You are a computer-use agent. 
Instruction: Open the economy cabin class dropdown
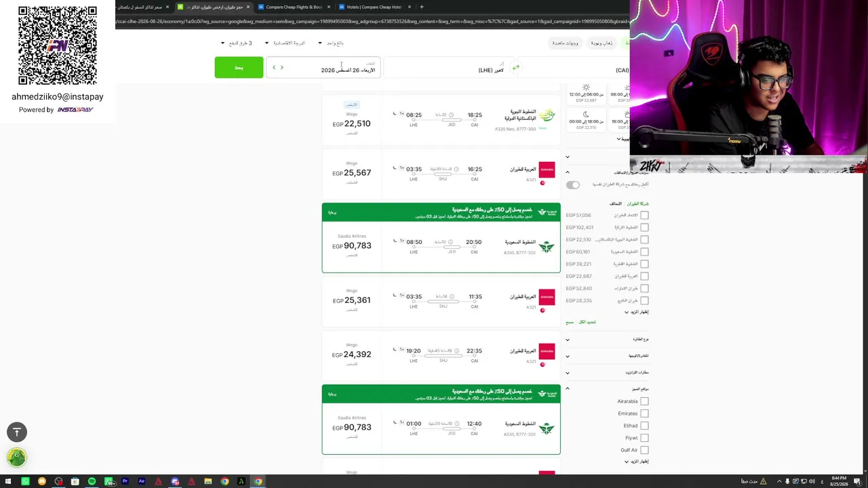click(x=285, y=43)
